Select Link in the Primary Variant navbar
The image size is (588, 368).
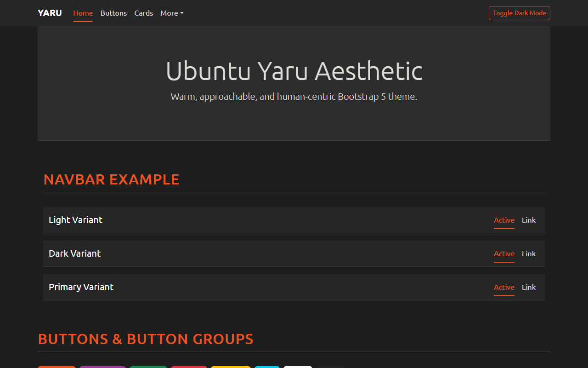(529, 287)
